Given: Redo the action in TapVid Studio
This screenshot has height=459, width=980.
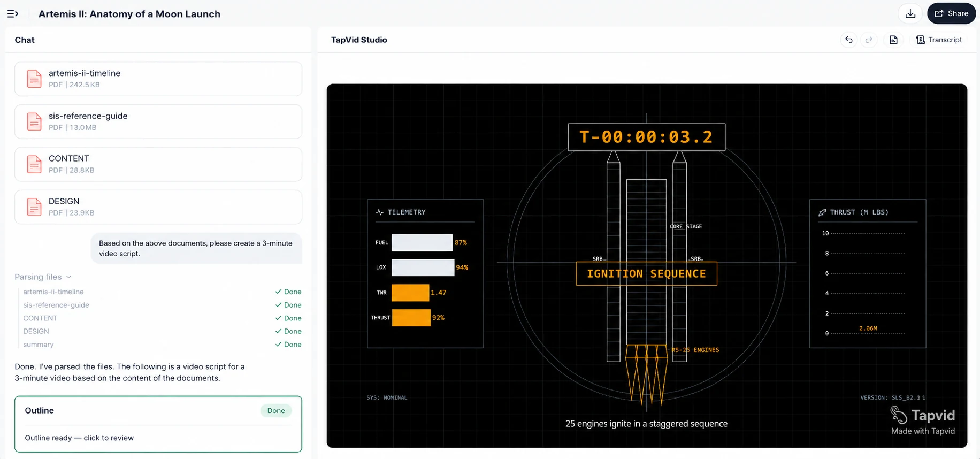Looking at the screenshot, I should pyautogui.click(x=869, y=40).
